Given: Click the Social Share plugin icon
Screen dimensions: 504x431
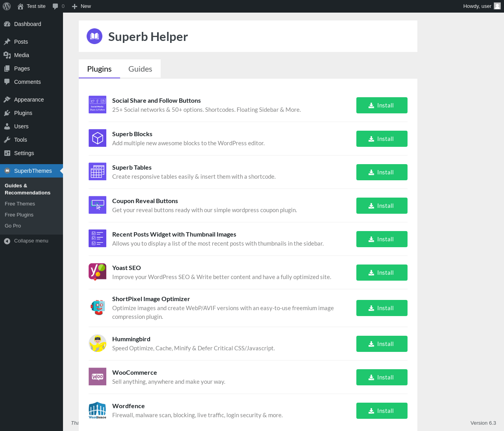Looking at the screenshot, I should click(x=97, y=105).
